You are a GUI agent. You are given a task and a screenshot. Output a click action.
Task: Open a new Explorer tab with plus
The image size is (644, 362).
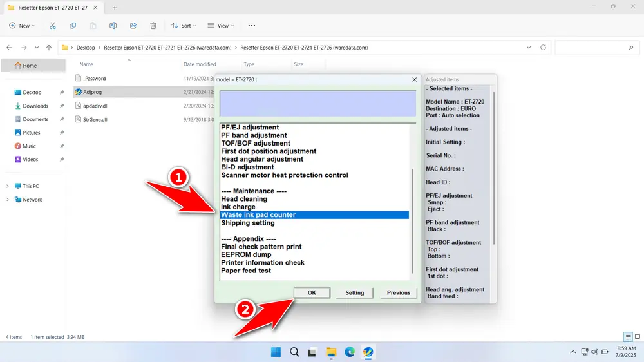pyautogui.click(x=115, y=8)
